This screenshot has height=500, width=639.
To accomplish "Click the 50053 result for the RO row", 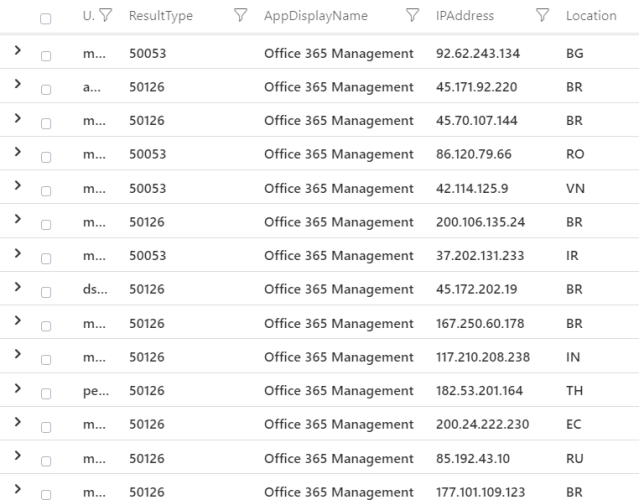I will point(147,154).
